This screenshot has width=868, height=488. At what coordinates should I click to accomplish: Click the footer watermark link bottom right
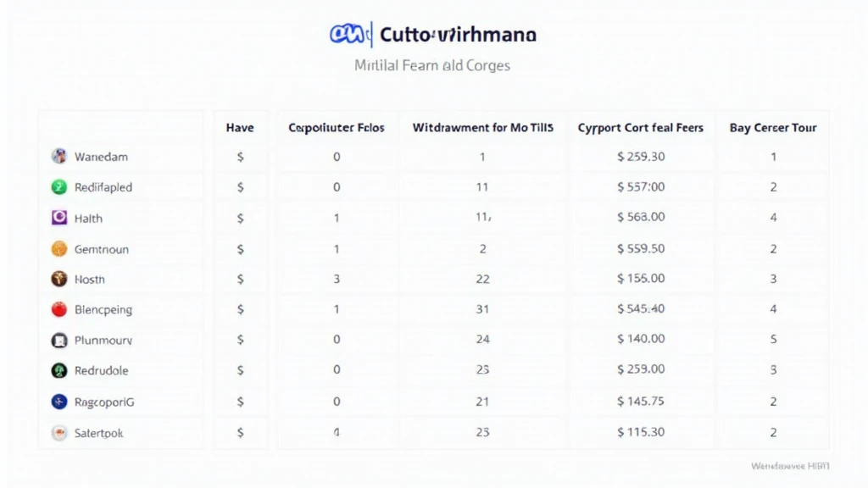pyautogui.click(x=790, y=467)
